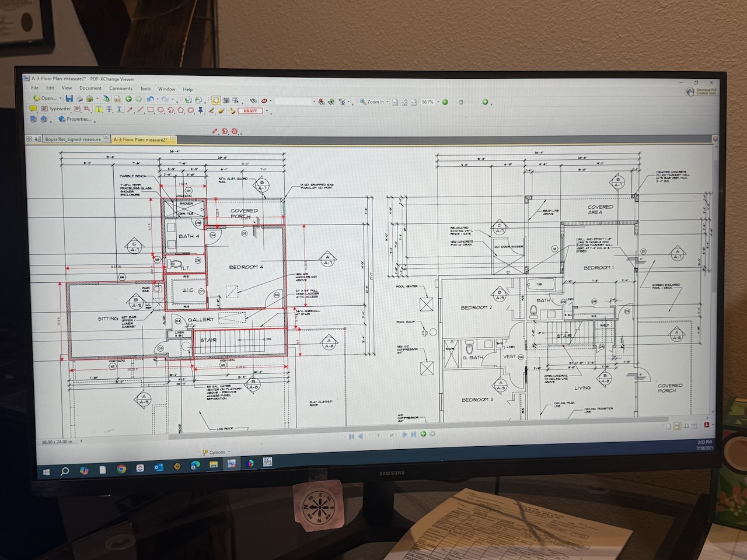The height and width of the screenshot is (560, 747).
Task: Select the Typewriter tool
Action: [x=56, y=108]
